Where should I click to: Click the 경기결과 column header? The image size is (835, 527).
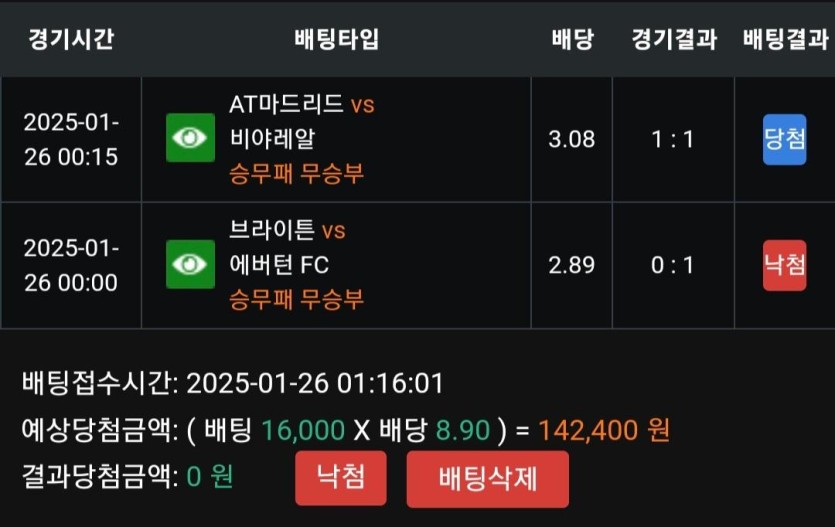point(673,40)
